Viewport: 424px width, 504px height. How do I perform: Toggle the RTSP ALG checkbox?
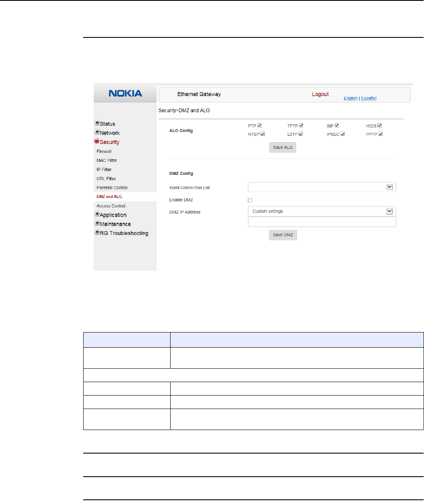pyautogui.click(x=263, y=134)
